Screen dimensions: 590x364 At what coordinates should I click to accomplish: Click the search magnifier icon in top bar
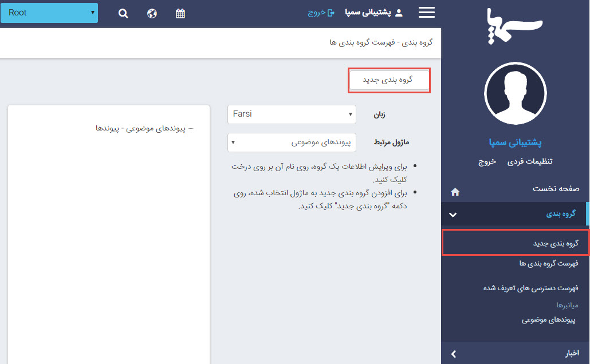(123, 13)
